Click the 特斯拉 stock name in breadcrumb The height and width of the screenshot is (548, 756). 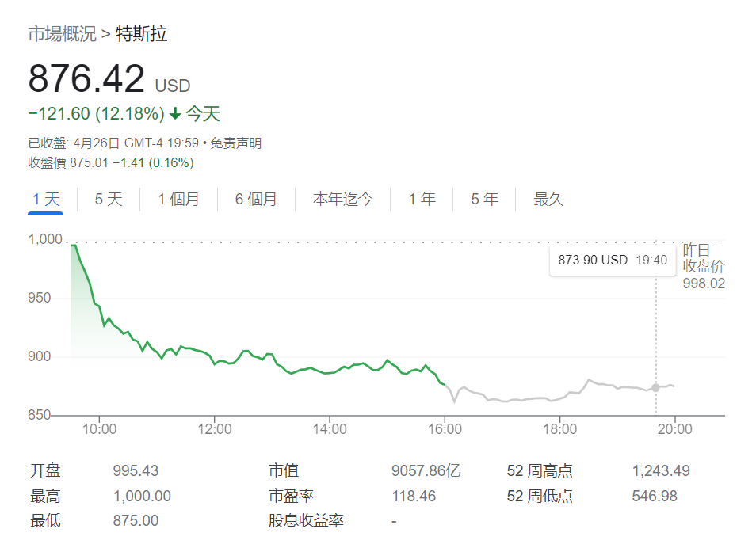click(x=142, y=34)
